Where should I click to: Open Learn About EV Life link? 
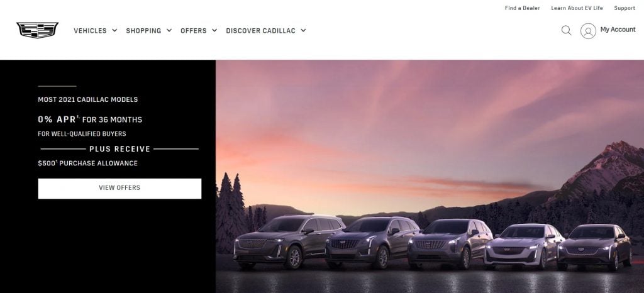point(577,8)
